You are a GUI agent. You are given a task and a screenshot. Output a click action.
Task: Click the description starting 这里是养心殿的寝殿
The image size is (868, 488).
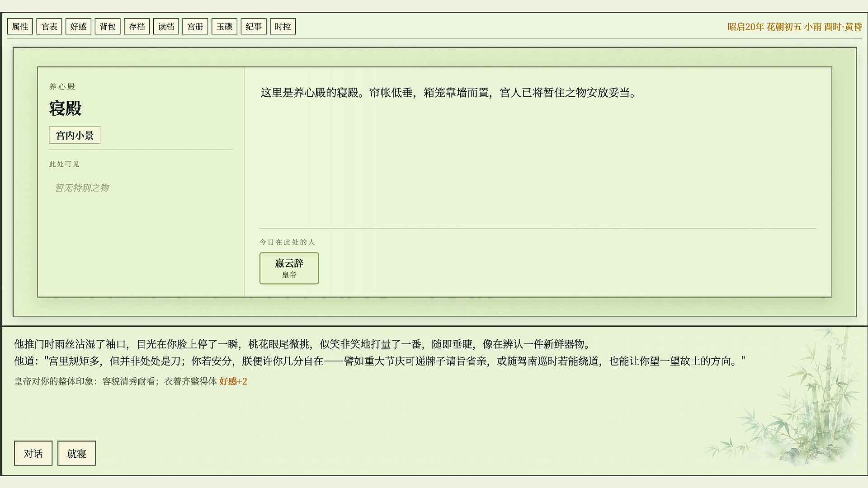[x=449, y=93]
